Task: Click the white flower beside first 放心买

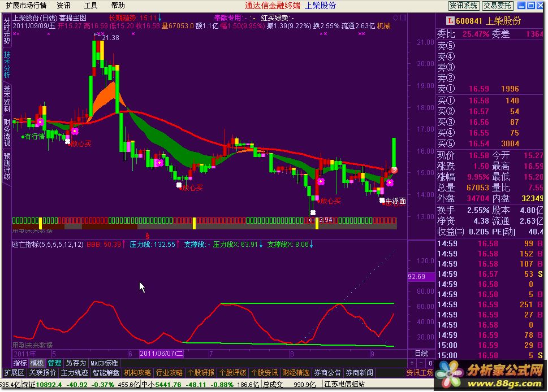Action: click(x=67, y=141)
